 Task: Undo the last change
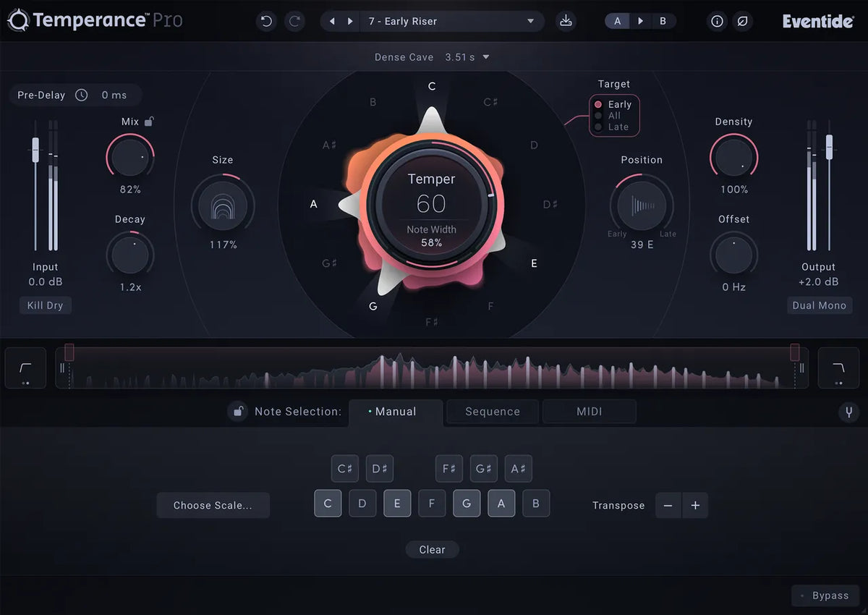tap(266, 21)
